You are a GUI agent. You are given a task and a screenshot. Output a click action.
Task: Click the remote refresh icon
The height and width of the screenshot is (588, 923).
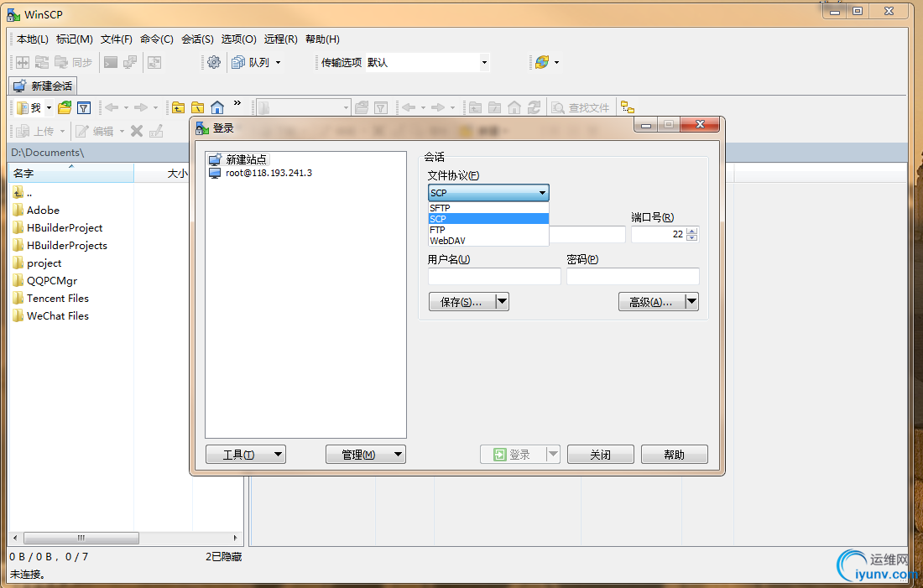pyautogui.click(x=534, y=107)
